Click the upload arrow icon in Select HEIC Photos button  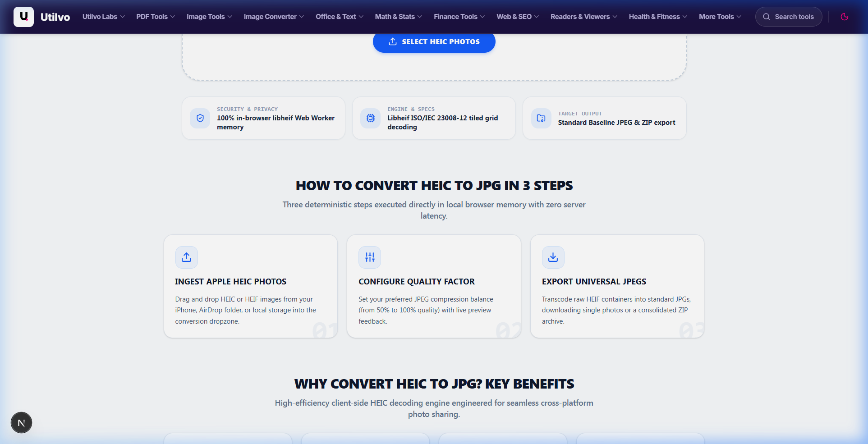point(393,41)
